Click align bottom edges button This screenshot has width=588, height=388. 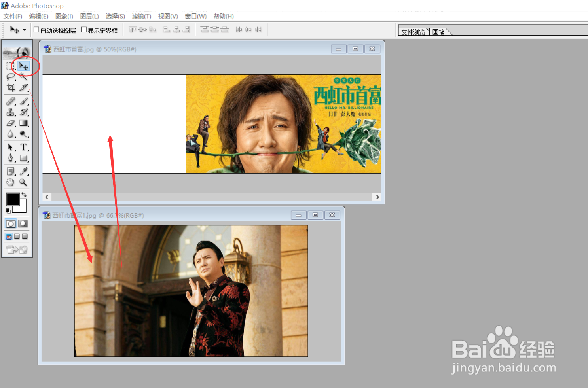coord(152,30)
